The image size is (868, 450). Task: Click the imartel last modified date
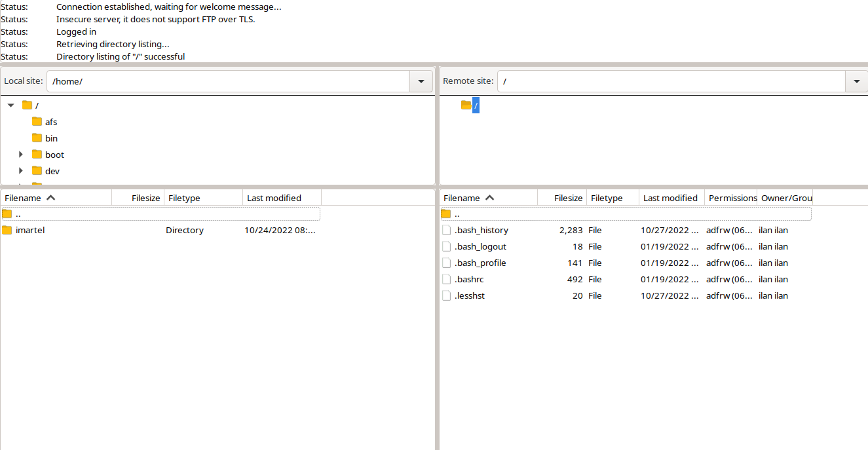tap(280, 231)
